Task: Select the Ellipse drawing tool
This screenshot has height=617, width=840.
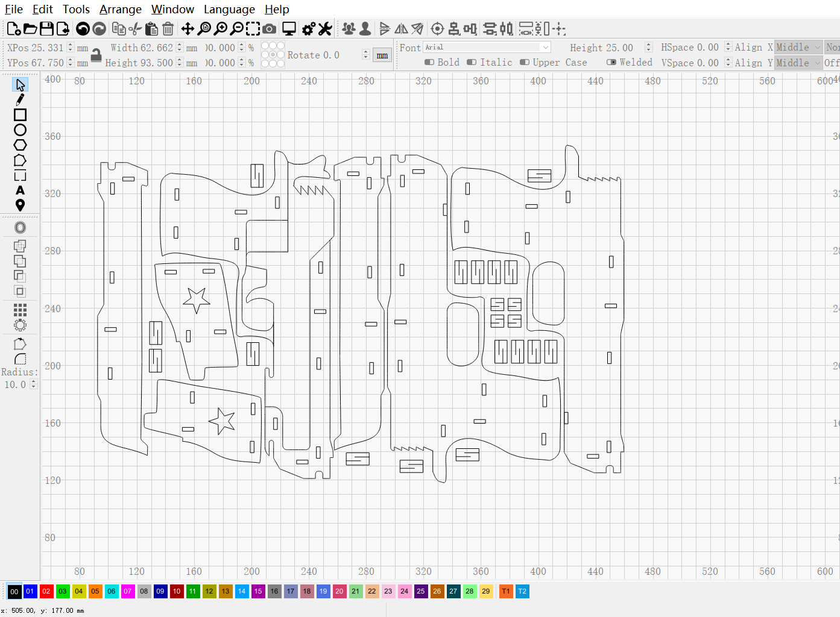Action: 20,130
